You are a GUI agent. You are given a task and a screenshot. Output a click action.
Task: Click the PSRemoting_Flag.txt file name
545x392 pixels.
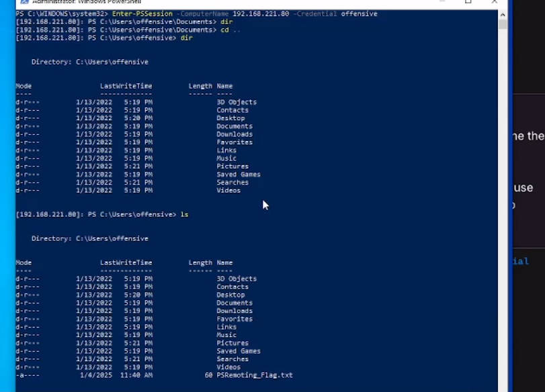coord(255,375)
